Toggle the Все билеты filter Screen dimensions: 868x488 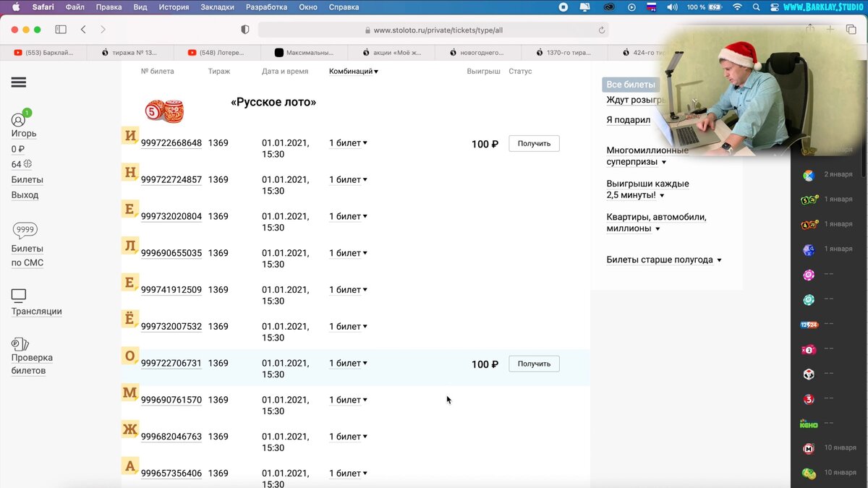coord(631,84)
